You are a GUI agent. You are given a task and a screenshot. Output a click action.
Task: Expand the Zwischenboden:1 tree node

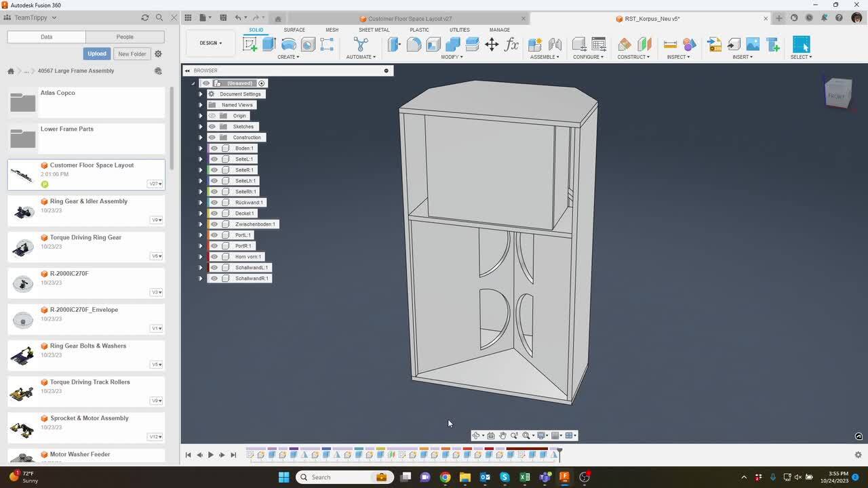(x=201, y=224)
